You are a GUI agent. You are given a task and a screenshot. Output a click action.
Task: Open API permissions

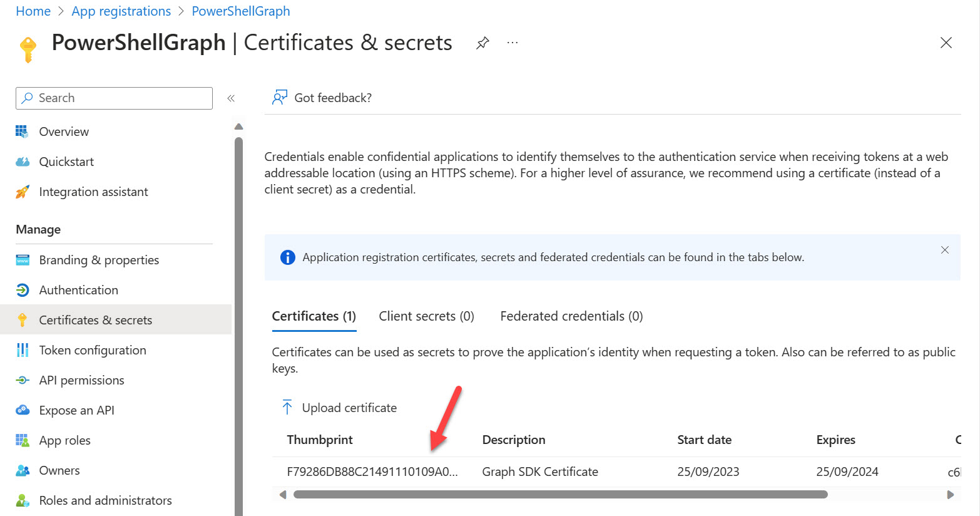pos(82,380)
